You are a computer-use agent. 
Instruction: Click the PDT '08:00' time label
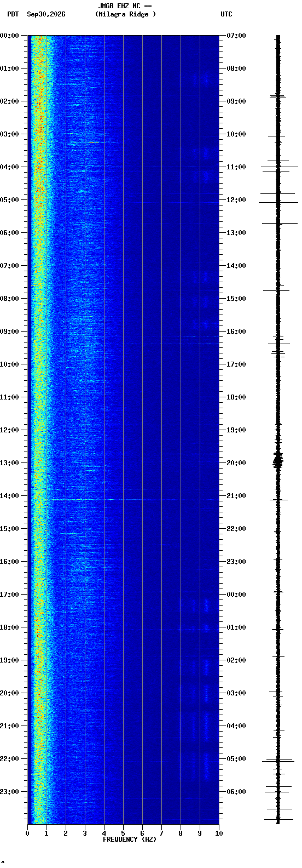click(x=9, y=299)
